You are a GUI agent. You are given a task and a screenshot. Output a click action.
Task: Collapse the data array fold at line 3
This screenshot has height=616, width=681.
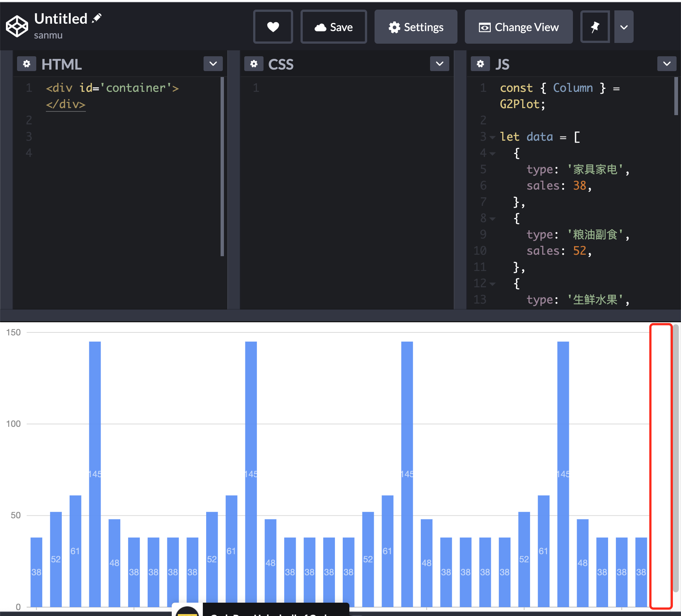click(x=492, y=137)
